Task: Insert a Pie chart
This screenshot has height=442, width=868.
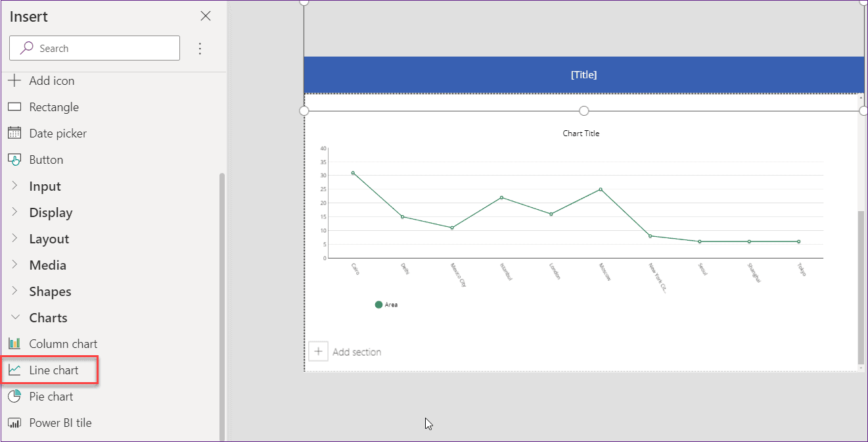Action: click(51, 397)
